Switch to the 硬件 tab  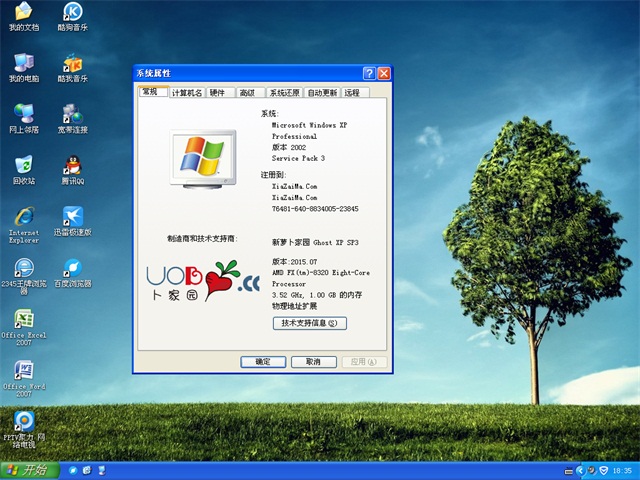(x=218, y=93)
